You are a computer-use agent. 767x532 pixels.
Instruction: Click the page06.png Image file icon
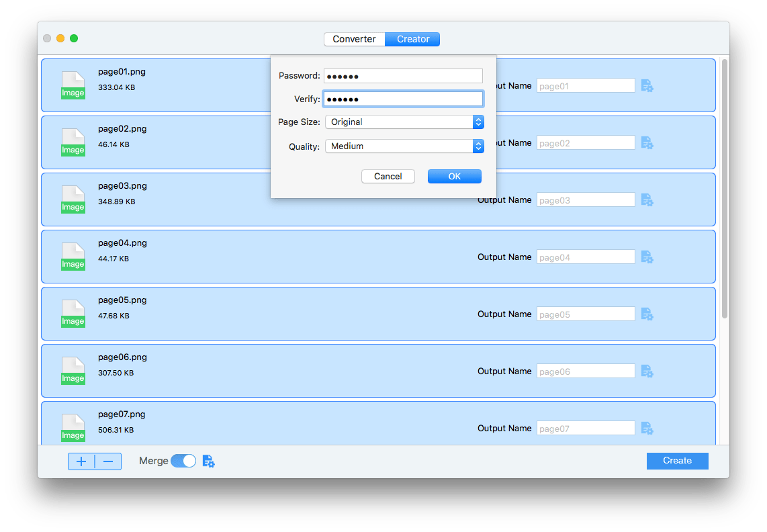(x=73, y=371)
